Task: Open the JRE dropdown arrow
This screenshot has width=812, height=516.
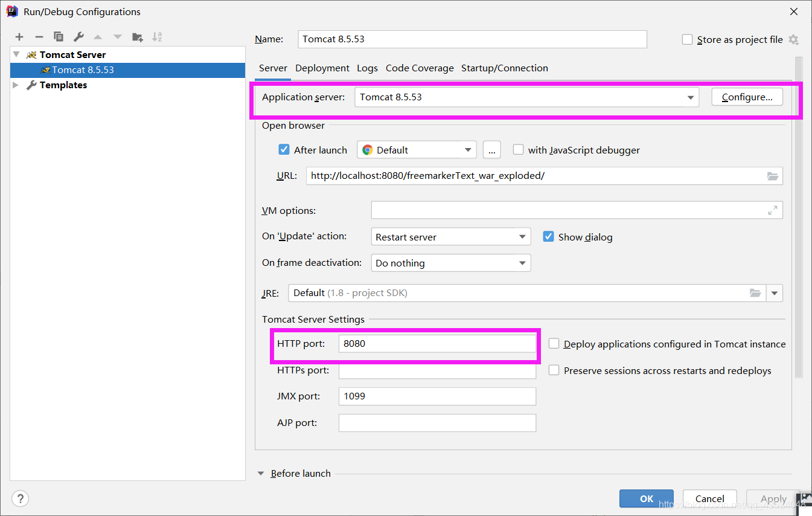Action: coord(775,293)
